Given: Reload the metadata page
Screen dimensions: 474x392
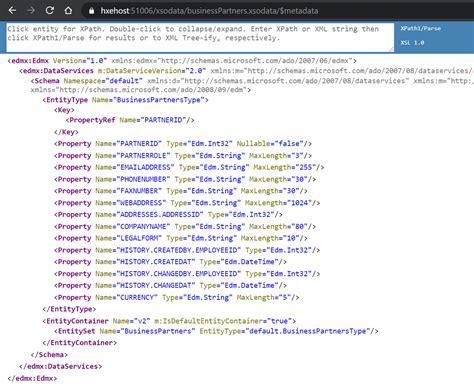Looking at the screenshot, I should (x=50, y=11).
